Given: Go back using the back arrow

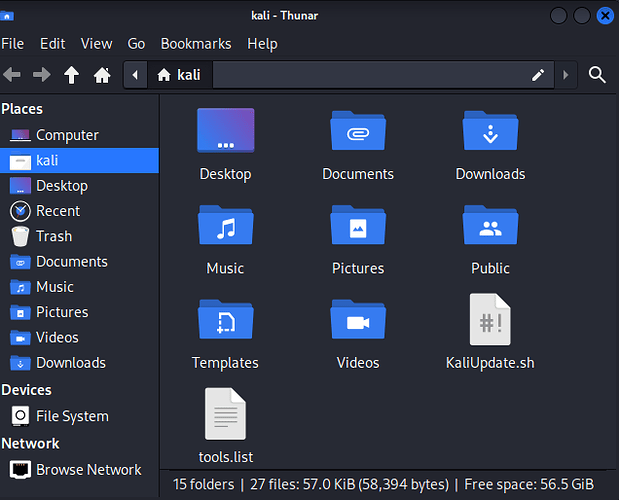Looking at the screenshot, I should 12,74.
